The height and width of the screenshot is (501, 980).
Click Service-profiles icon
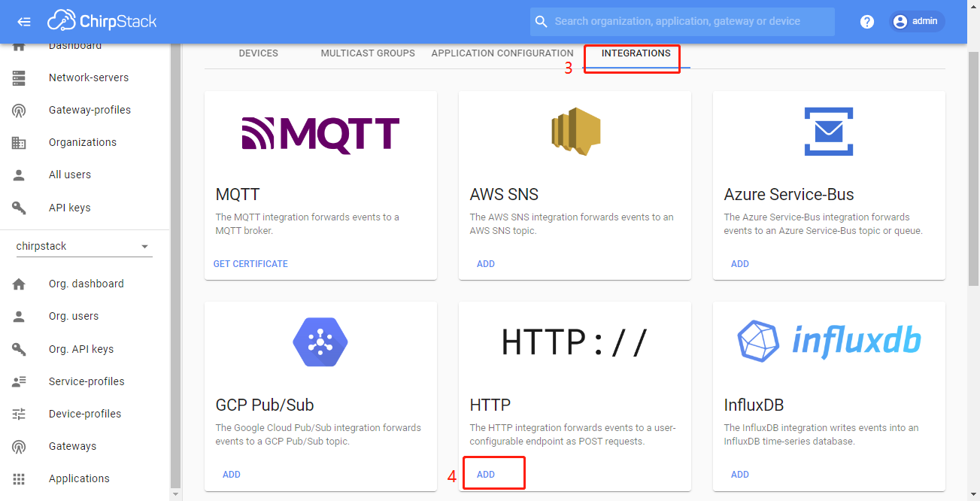(x=19, y=381)
